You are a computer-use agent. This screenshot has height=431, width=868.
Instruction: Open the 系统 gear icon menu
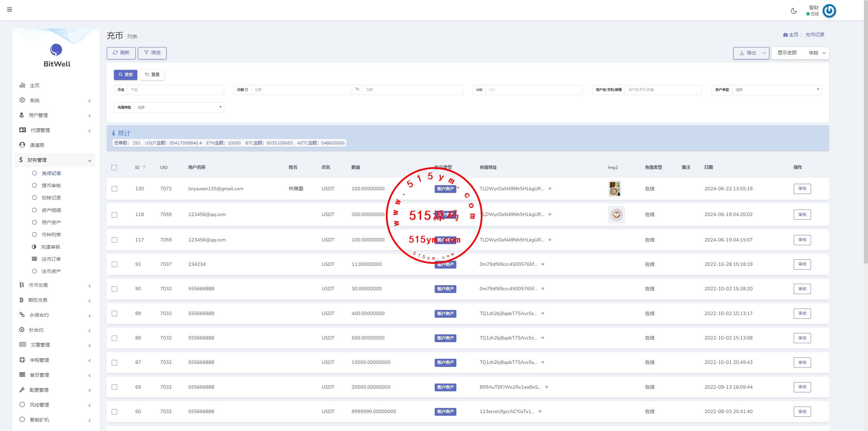tap(22, 100)
